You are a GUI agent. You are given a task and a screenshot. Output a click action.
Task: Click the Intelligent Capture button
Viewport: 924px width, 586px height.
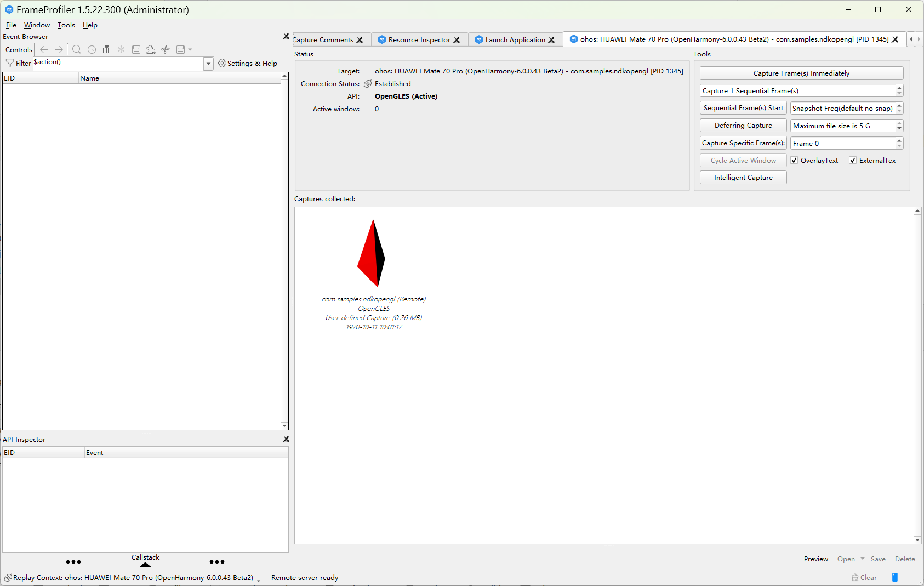coord(743,177)
